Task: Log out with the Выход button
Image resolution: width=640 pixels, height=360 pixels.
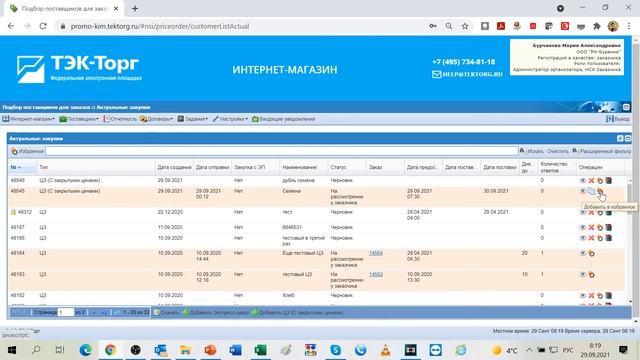Action: (618, 119)
